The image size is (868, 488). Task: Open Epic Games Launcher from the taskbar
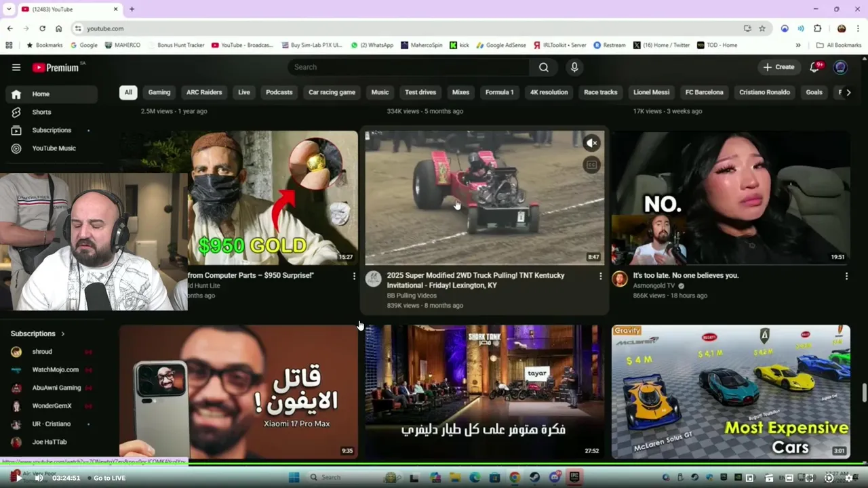click(574, 478)
